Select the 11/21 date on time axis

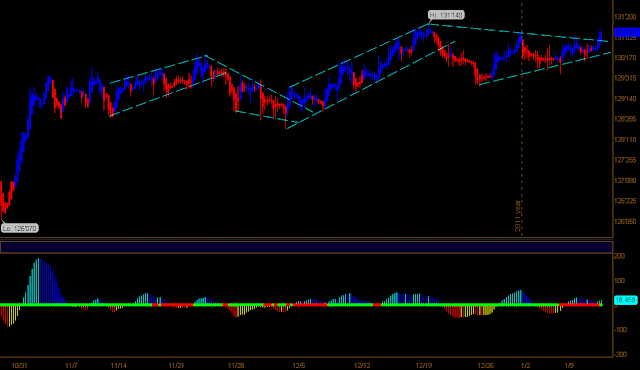tap(176, 366)
